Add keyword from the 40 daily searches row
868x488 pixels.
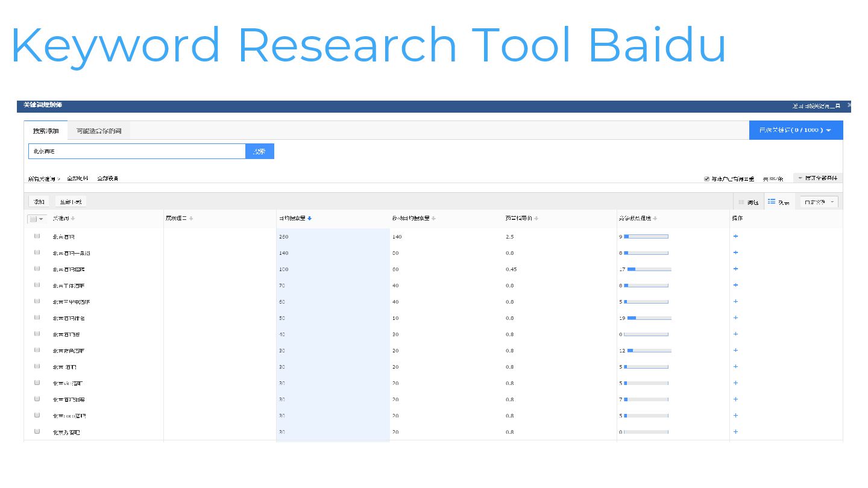pyautogui.click(x=735, y=334)
